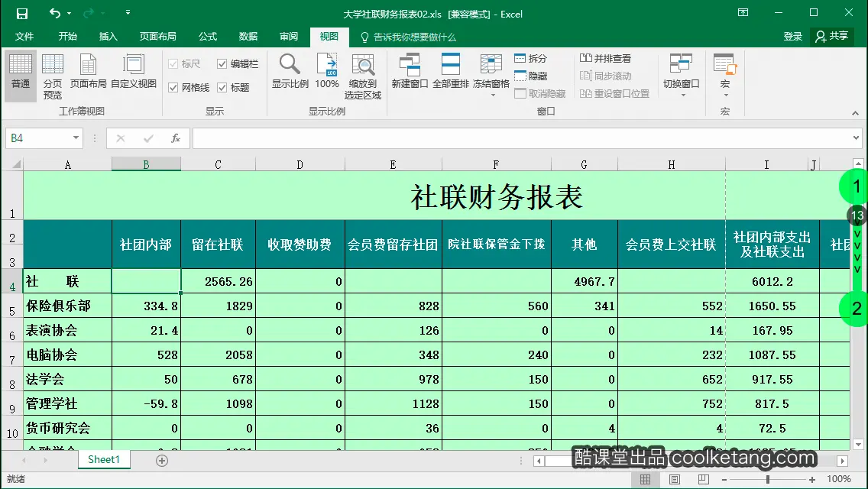The height and width of the screenshot is (489, 868).
Task: Open the File (文件) tab
Action: pyautogui.click(x=24, y=37)
